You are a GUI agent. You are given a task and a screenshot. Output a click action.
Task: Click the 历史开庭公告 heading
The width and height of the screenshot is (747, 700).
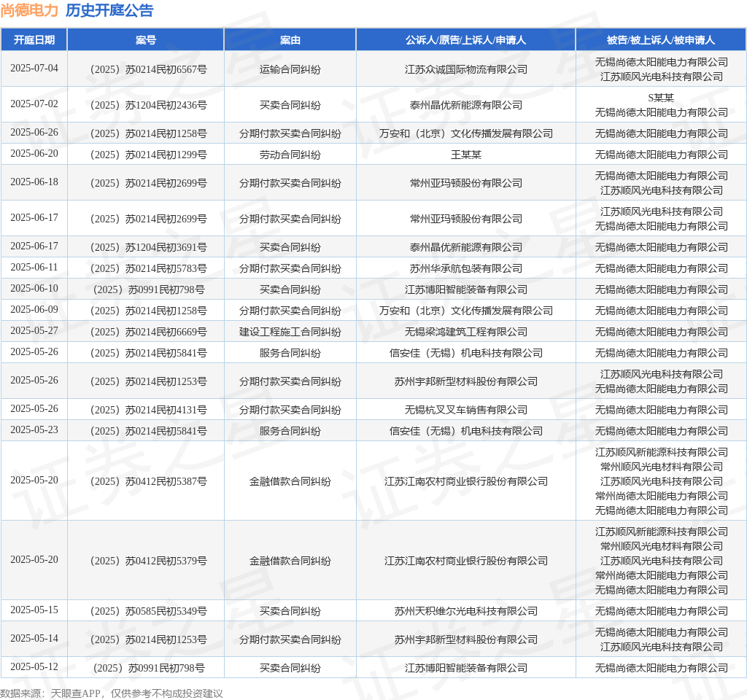coord(109,10)
